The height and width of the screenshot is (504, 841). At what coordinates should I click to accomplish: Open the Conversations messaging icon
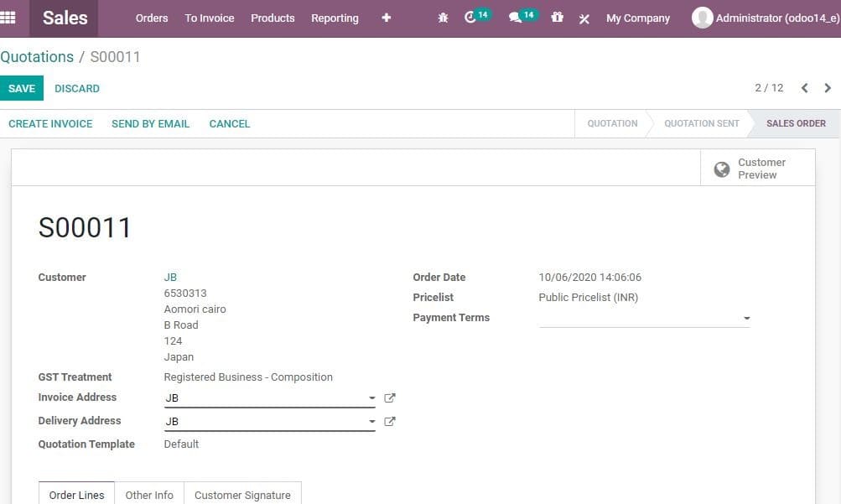click(x=517, y=18)
